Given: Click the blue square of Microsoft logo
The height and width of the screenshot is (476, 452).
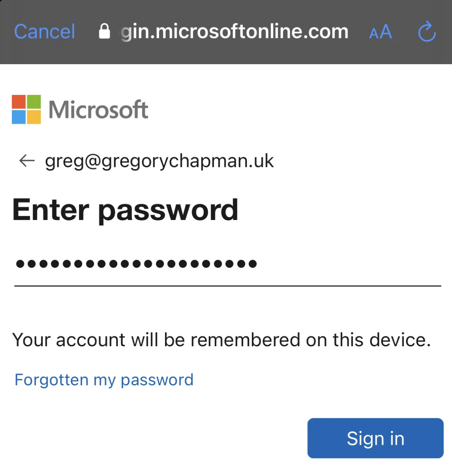Looking at the screenshot, I should 19,117.
